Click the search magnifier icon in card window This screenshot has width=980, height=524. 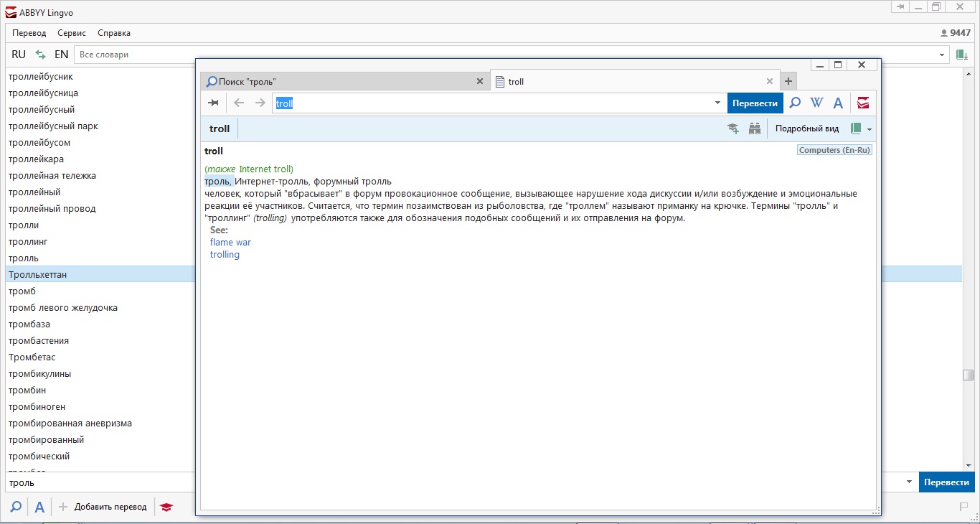(x=795, y=103)
